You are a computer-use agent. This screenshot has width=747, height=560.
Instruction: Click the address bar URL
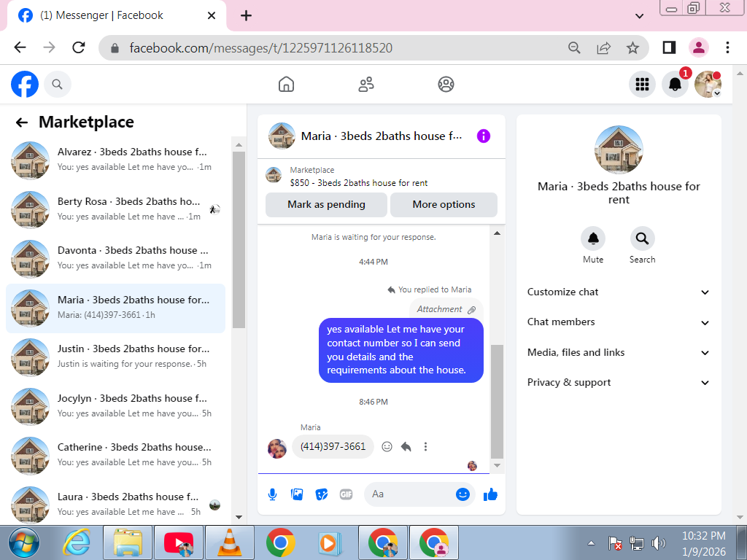[260, 48]
